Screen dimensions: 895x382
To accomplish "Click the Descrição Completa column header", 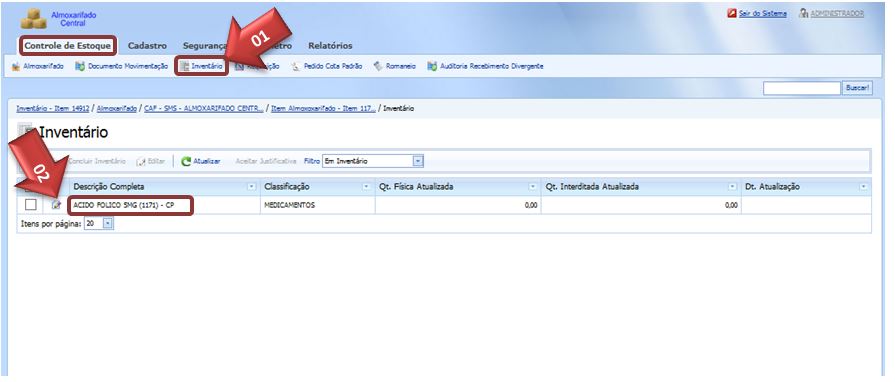I will pos(164,187).
